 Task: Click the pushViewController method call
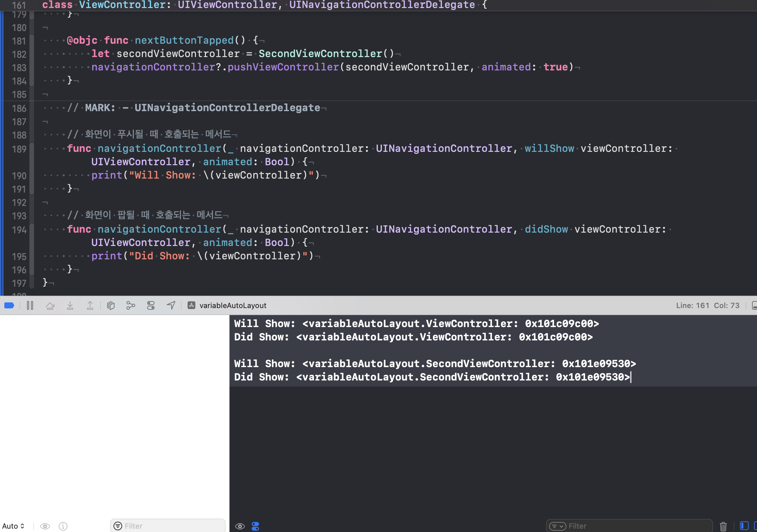pos(283,67)
